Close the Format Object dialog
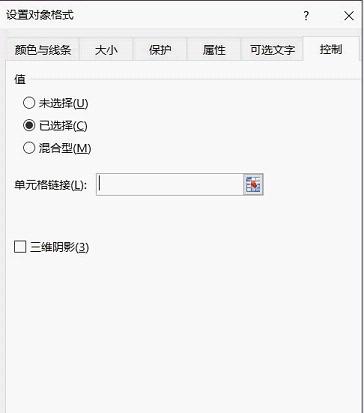364x413 pixels. [x=349, y=16]
